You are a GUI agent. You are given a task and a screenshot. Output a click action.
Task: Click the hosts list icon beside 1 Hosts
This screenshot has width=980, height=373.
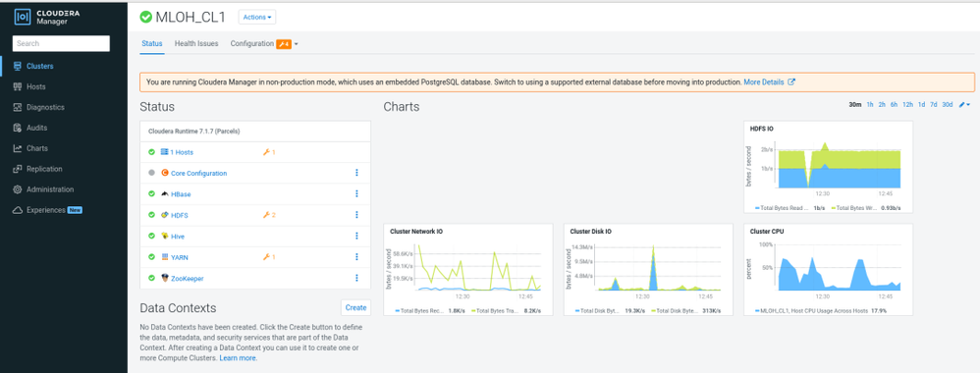[165, 152]
